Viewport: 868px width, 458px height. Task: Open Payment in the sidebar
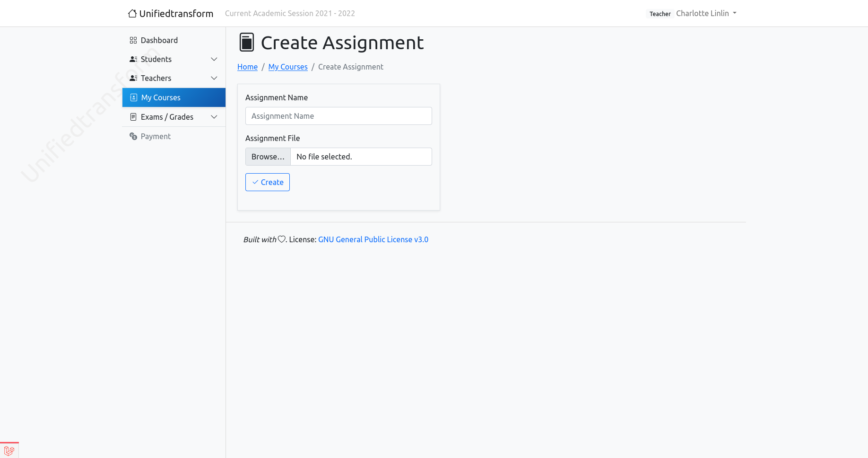174,136
